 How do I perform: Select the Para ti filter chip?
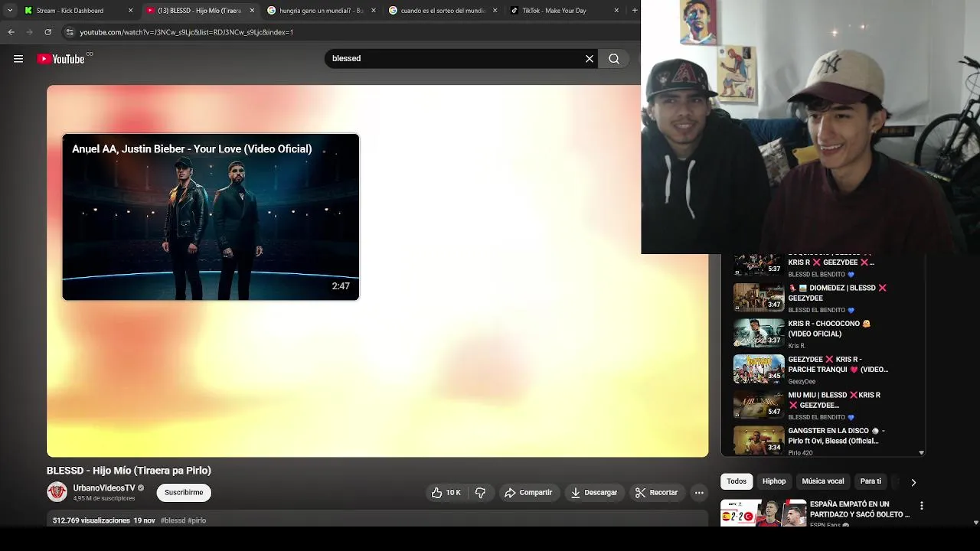tap(871, 481)
